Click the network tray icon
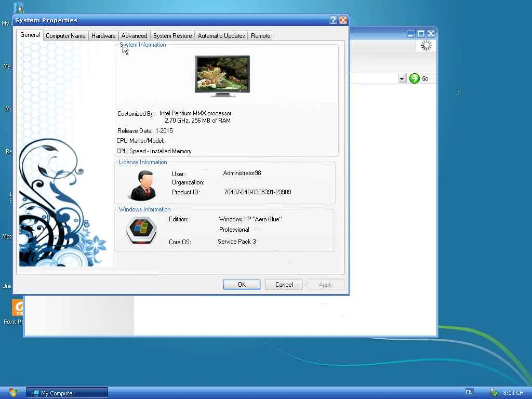The image size is (532, 399). (x=494, y=393)
